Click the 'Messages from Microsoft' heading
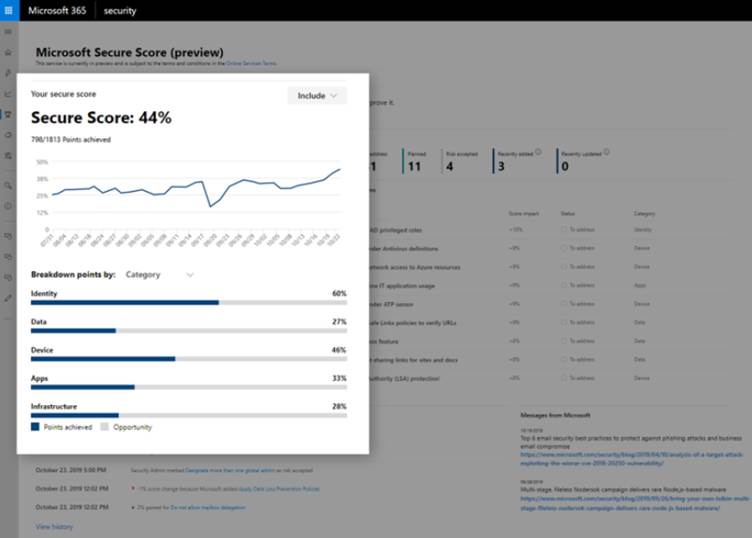The height and width of the screenshot is (538, 752). (555, 415)
